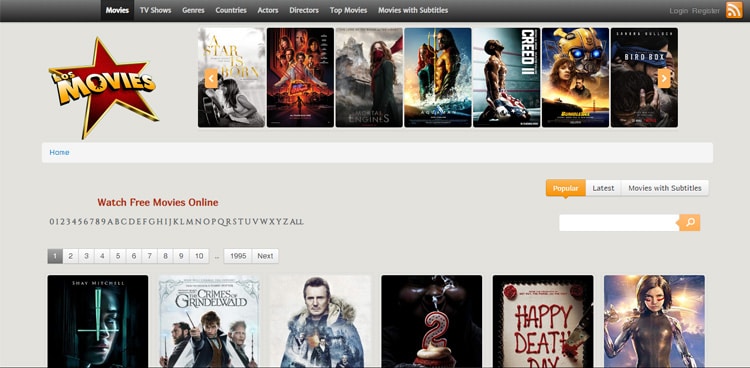Open the Aquaman poster in carousel
Viewport: 750px width, 368px height.
pyautogui.click(x=438, y=78)
